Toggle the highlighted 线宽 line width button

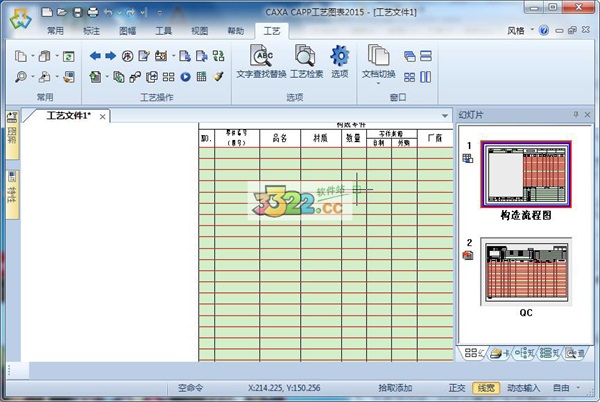coord(486,388)
